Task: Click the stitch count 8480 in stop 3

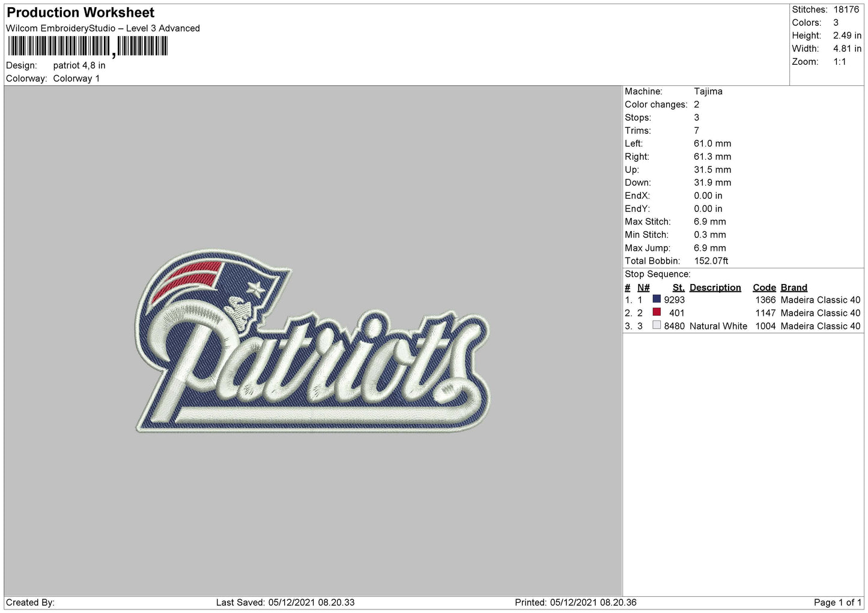Action: (675, 327)
